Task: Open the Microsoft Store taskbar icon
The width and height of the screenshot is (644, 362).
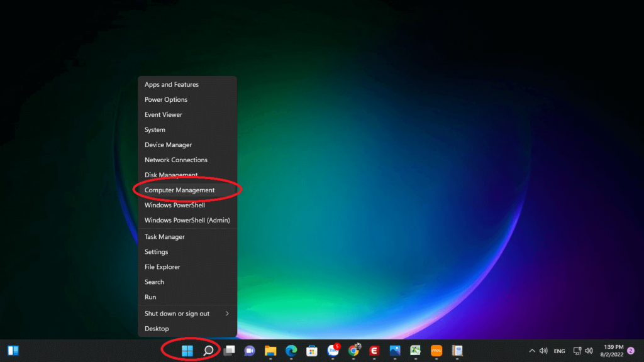Action: tap(312, 351)
